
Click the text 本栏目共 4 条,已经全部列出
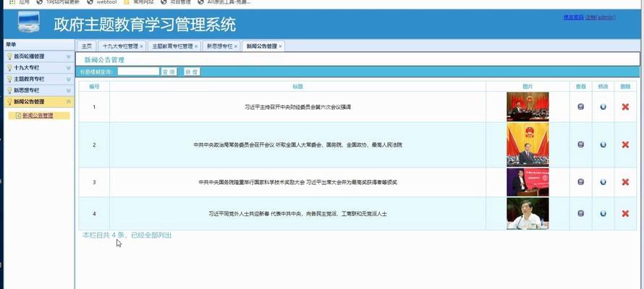coord(127,236)
